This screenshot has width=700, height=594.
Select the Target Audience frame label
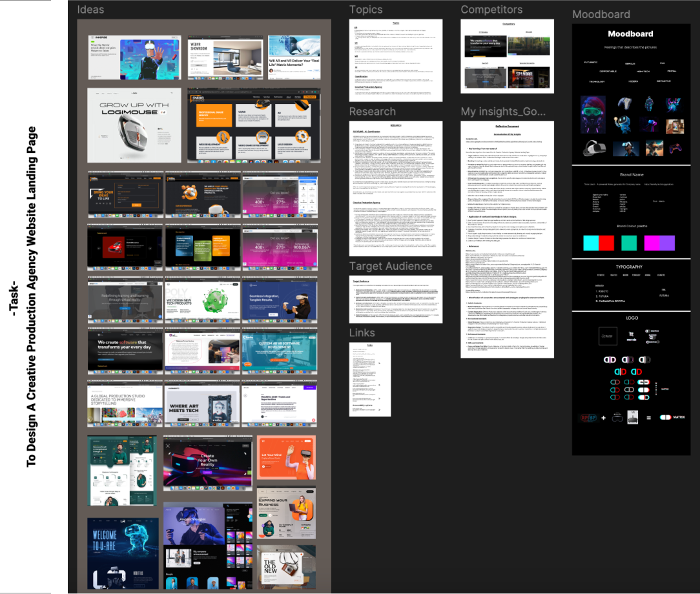tap(390, 266)
